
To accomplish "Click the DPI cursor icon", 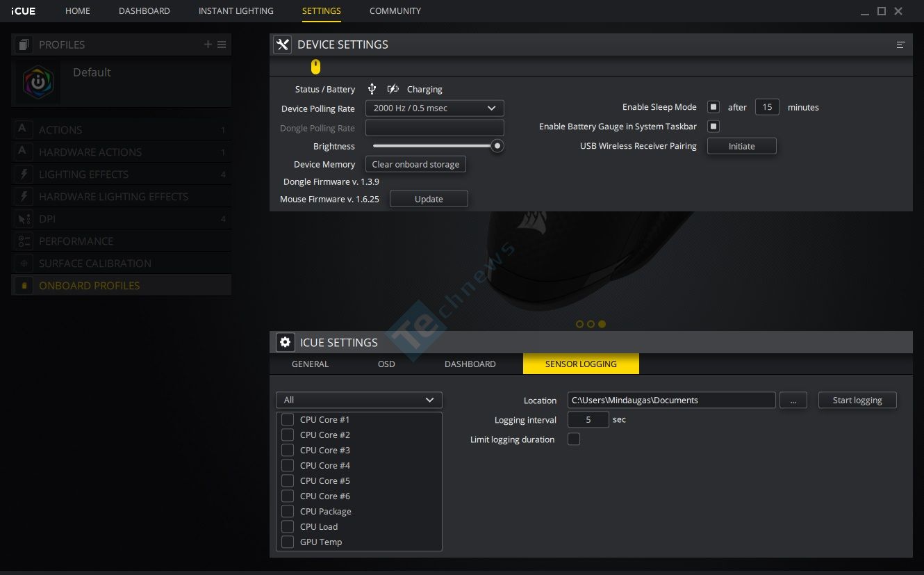I will pos(24,218).
